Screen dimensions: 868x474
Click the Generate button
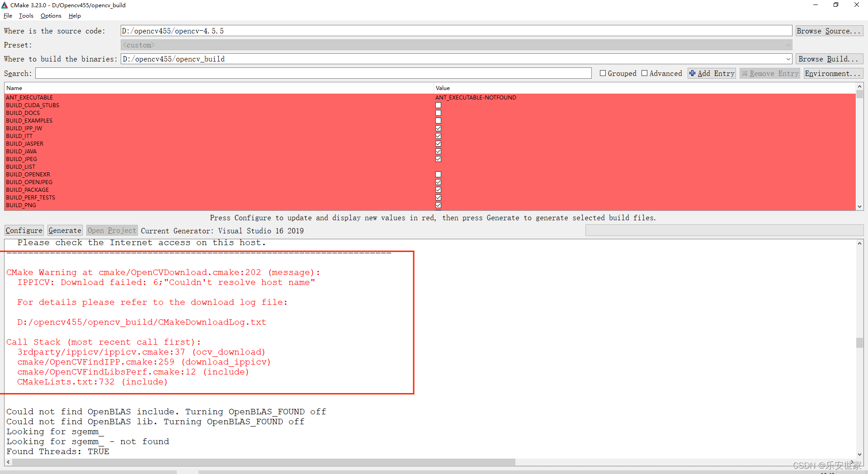(65, 231)
